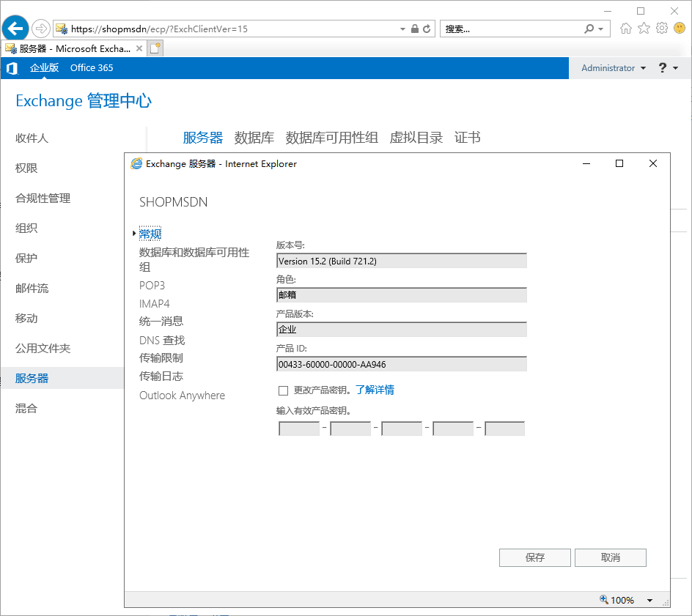This screenshot has width=692, height=616.
Task: Click the Office logo icon in blue bar
Action: [x=12, y=68]
